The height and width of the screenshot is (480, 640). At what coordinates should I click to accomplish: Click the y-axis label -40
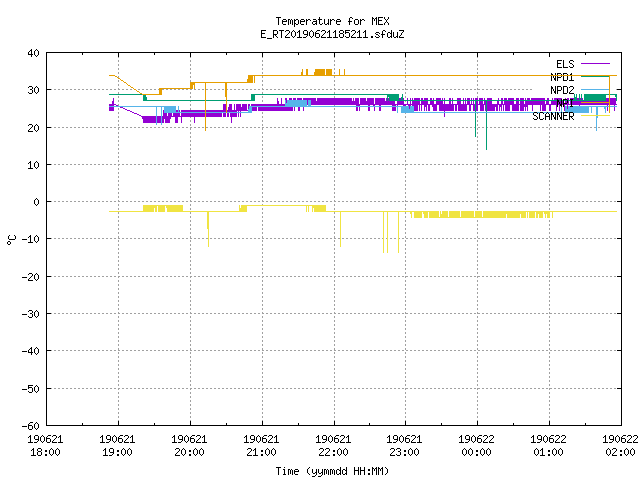click(x=31, y=351)
